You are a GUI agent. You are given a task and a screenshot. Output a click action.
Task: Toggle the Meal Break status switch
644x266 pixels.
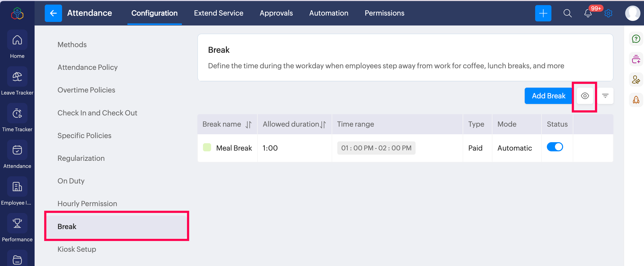point(555,147)
